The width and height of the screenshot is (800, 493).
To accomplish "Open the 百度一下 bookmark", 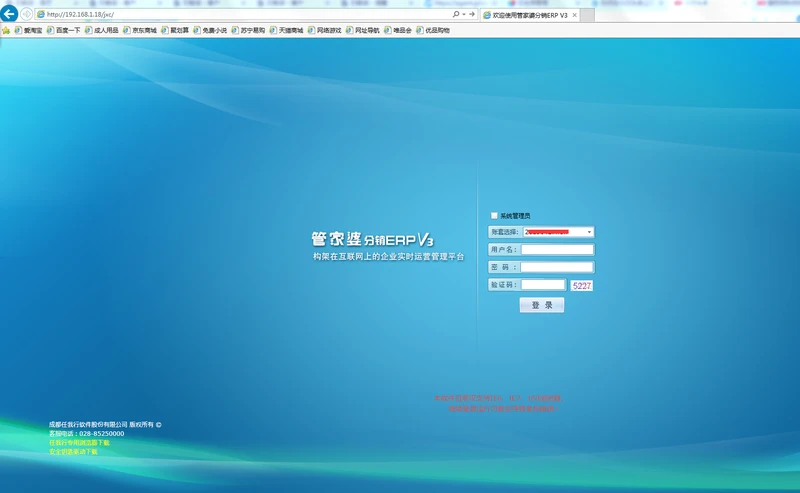I will point(64,31).
